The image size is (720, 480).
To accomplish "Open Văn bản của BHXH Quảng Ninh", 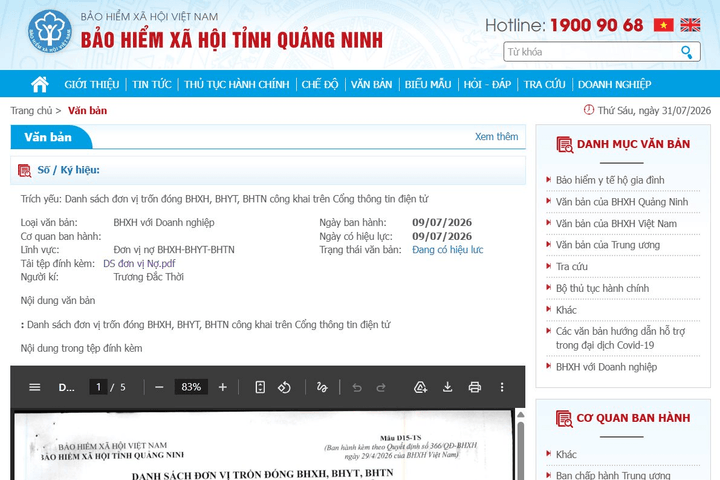I will 622,202.
